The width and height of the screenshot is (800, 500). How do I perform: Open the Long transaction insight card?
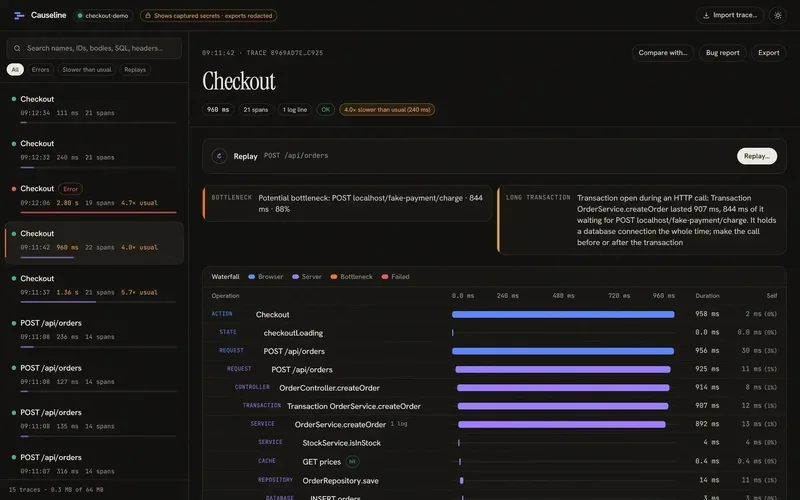pyautogui.click(x=642, y=220)
